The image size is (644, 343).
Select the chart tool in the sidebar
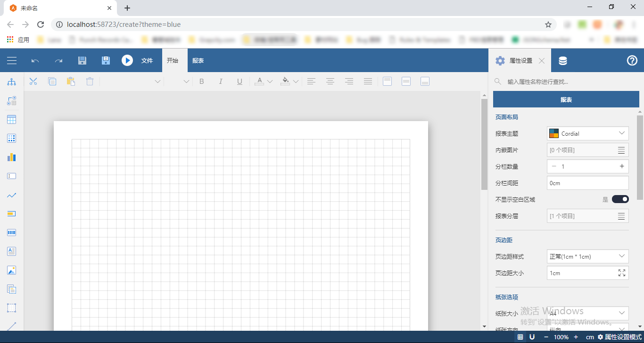pyautogui.click(x=12, y=157)
